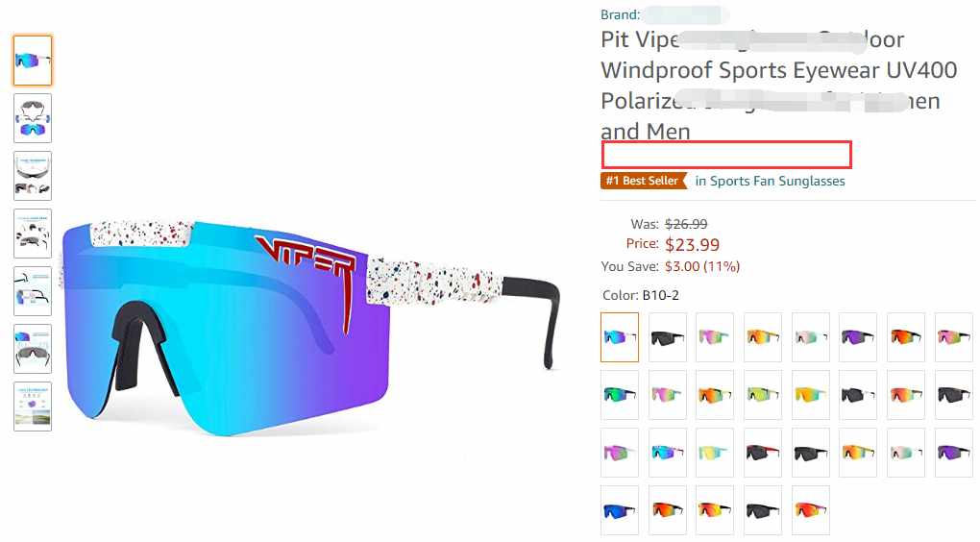Click the empty red-outlined box under the title
This screenshot has height=542, width=980.
pyautogui.click(x=727, y=155)
